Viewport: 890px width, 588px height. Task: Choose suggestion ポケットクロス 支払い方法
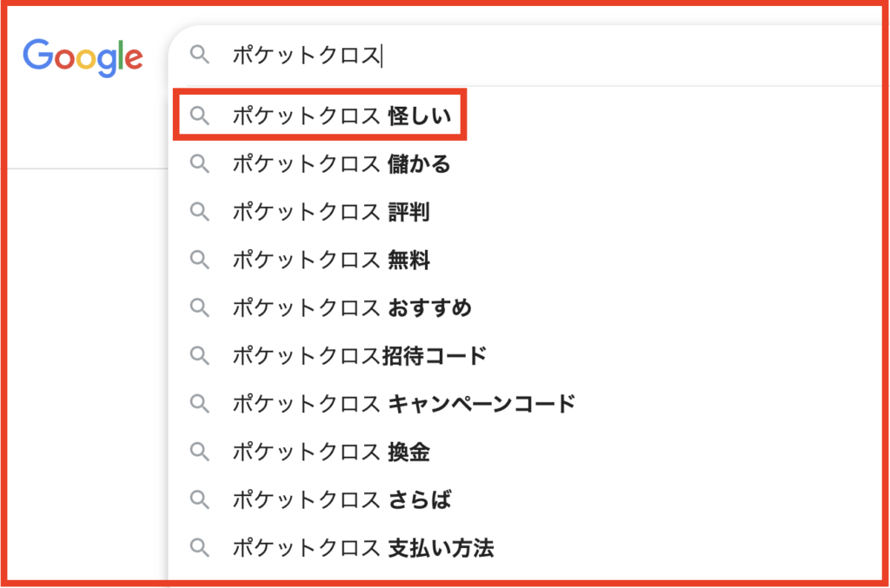pos(362,548)
